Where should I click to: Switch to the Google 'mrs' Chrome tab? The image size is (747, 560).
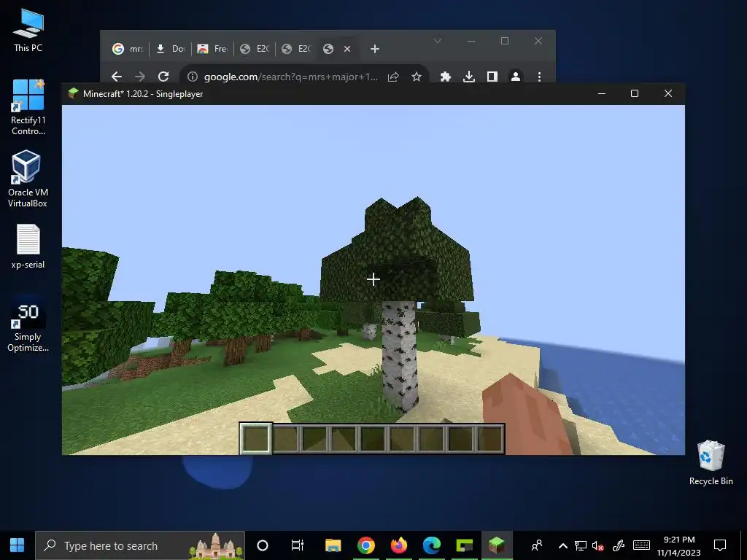tap(127, 49)
